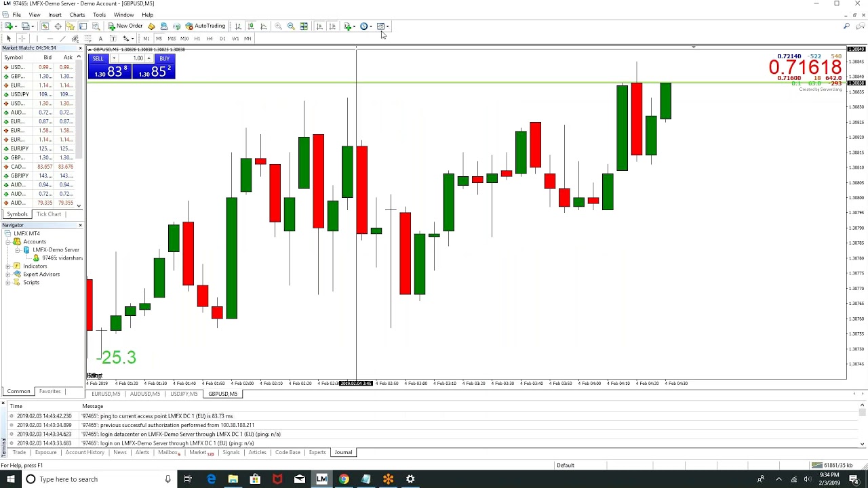Switch chart to M30 timeframe
The image size is (868, 488).
coord(184,38)
